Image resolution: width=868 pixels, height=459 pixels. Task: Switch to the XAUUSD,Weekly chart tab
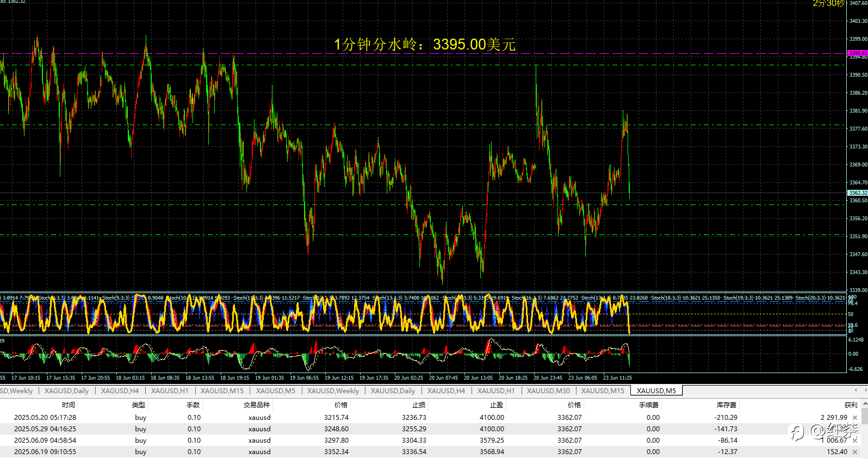333,390
